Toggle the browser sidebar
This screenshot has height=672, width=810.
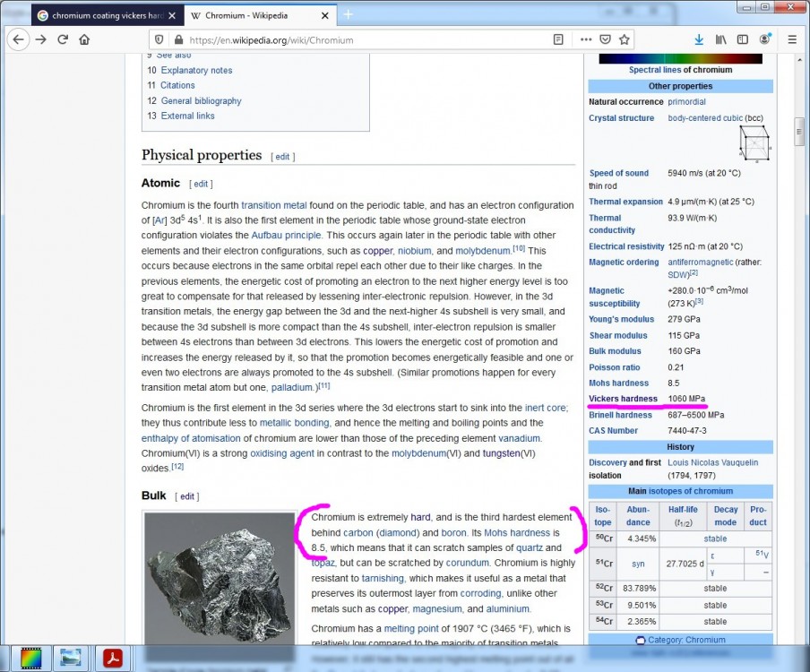click(743, 39)
